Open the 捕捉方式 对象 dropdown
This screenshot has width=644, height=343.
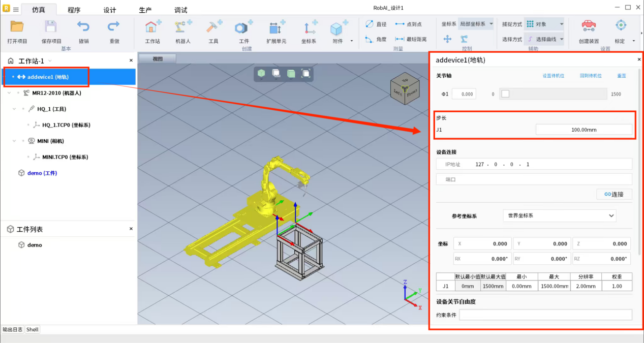pos(544,24)
